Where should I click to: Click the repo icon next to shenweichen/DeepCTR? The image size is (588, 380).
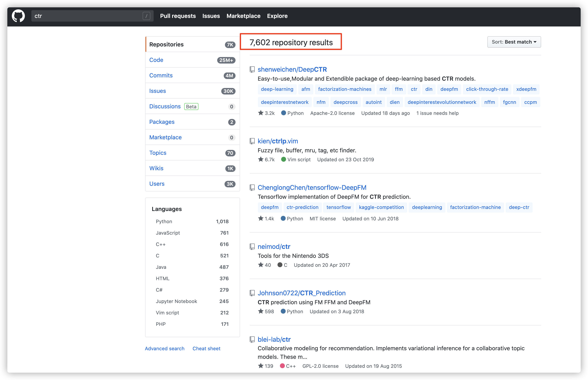coord(252,70)
